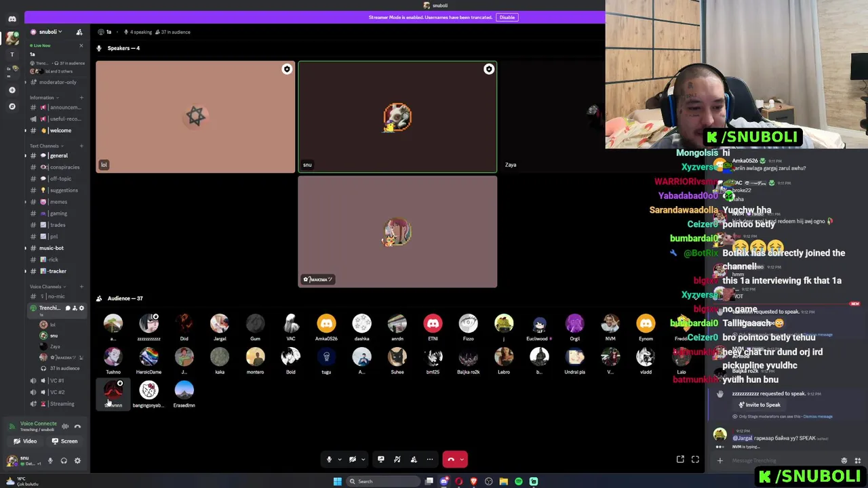Screen dimensions: 868x488
Task: Disconnect from voice in sidebar panel
Action: [x=77, y=426]
